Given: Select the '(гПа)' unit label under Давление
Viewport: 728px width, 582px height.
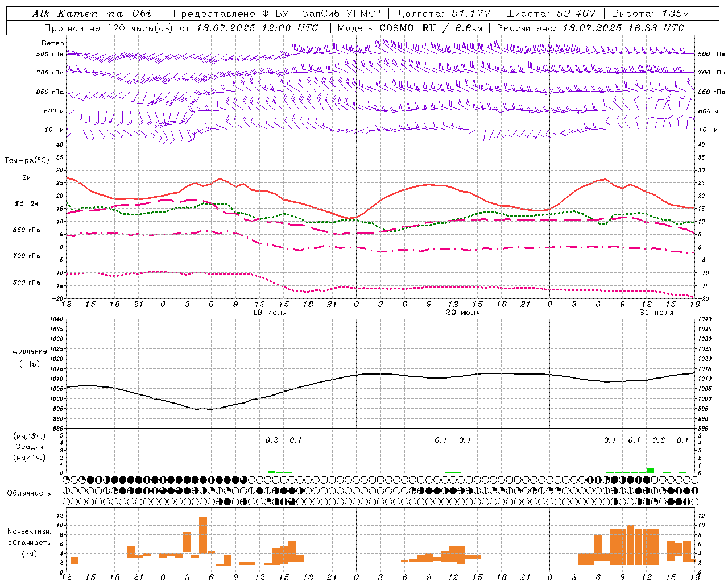Looking at the screenshot, I should pos(30,364).
